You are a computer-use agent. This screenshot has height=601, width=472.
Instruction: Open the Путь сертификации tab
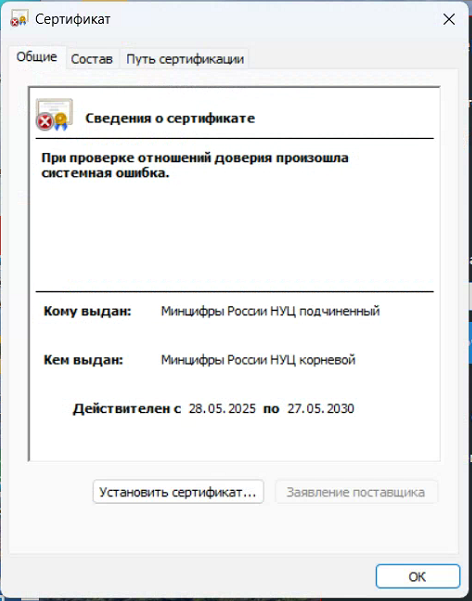(185, 59)
